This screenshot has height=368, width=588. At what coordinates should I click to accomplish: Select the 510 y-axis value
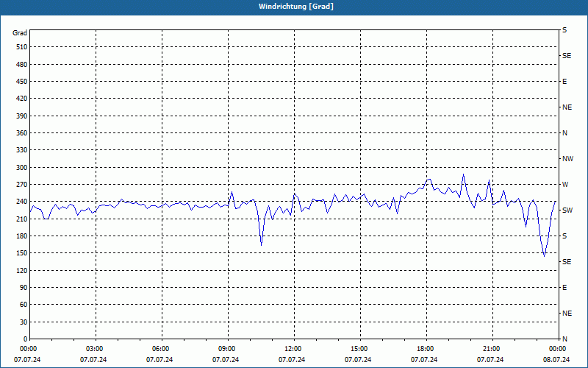22,47
